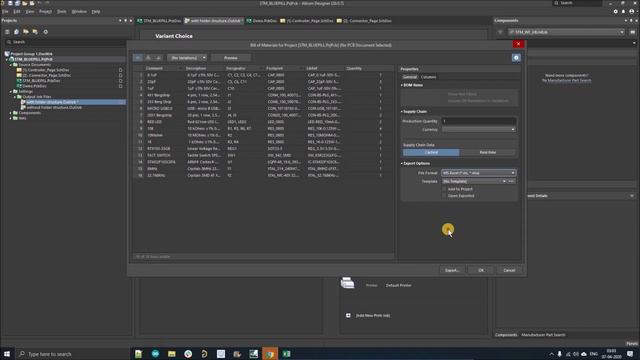Viewport: 640px width, 360px height.
Task: Click the open folder icon in title bar
Action: [x=25, y=3]
